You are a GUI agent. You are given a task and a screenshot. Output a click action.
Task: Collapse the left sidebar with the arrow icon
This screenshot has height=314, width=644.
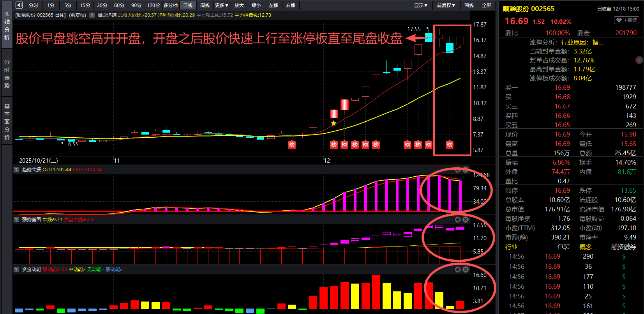click(19, 5)
